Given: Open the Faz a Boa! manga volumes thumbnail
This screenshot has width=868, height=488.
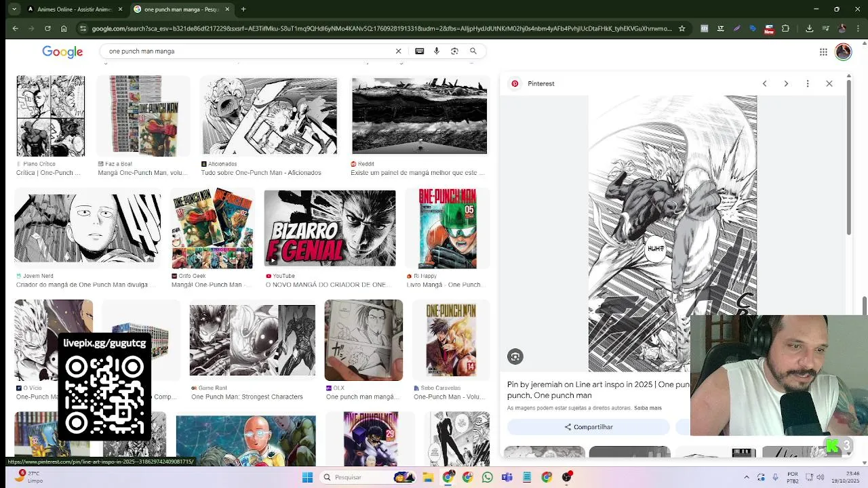Looking at the screenshot, I should pos(143,116).
